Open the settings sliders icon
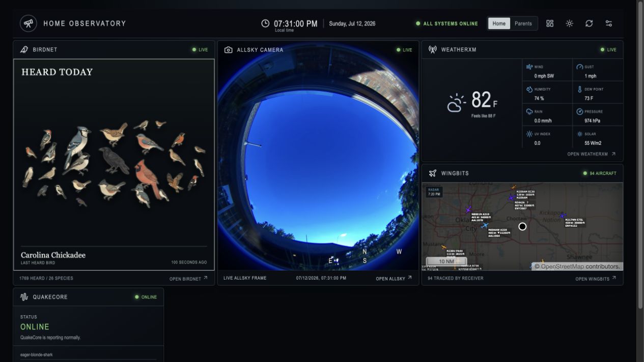Screen dimensions: 644x362 [608, 23]
